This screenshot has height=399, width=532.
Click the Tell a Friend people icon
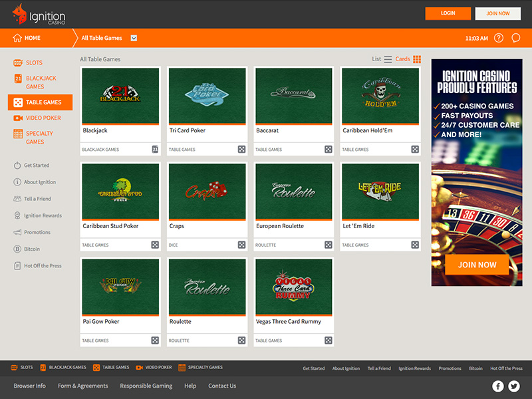click(x=17, y=199)
